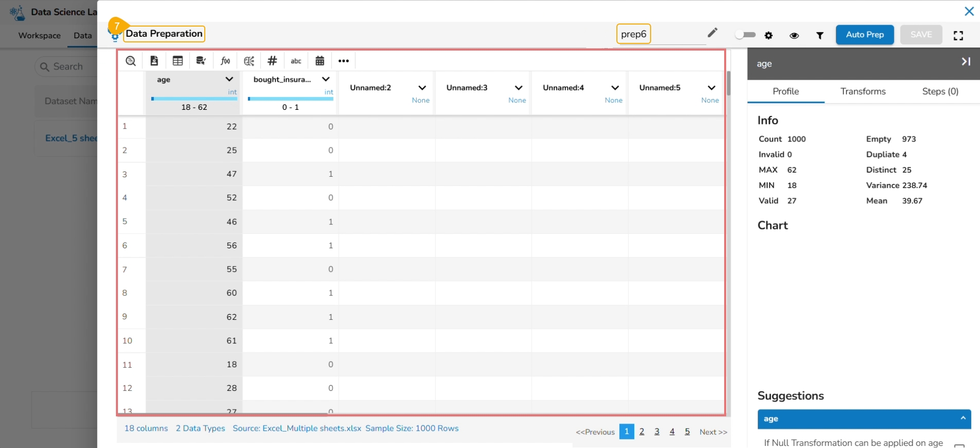Open the Steps (0) tab

[940, 91]
